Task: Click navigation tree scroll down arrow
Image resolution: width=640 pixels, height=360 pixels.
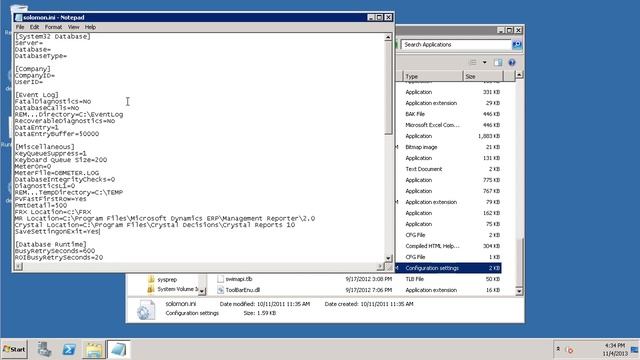Action: tap(202, 291)
